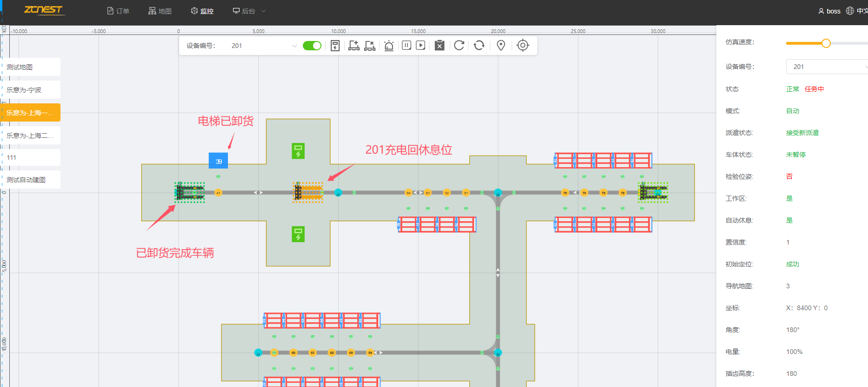Click the 未暂停 vehicle status value
This screenshot has width=868, height=387.
(796, 155)
